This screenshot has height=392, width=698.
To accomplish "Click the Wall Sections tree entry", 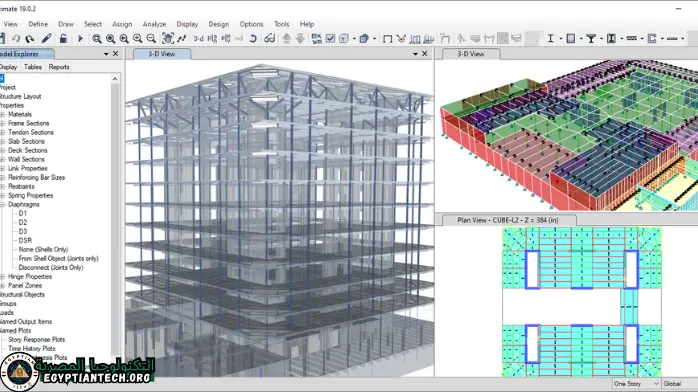I will pos(26,159).
